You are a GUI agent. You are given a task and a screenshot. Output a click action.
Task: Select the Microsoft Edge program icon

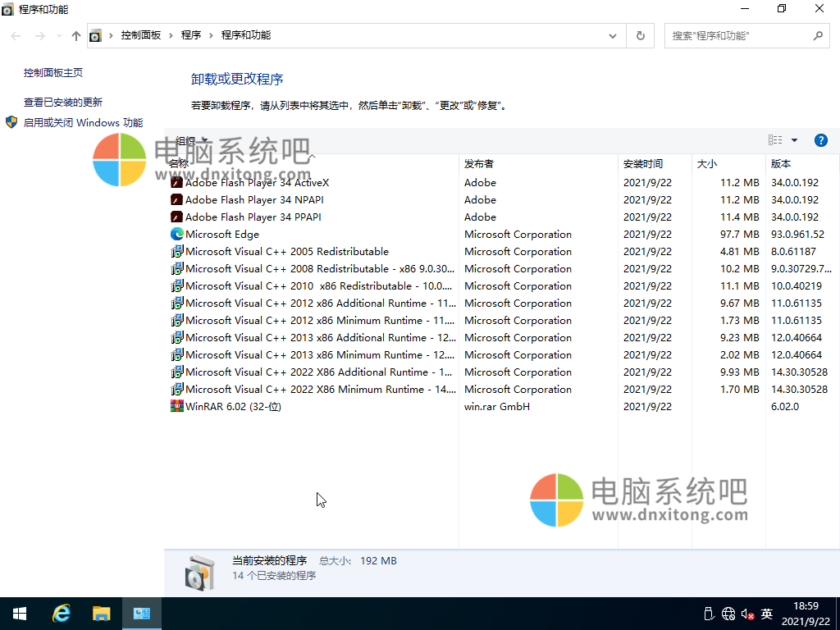(176, 235)
